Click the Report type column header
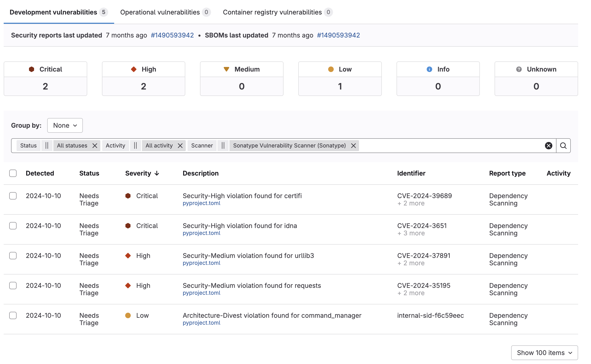Image resolution: width=591 pixels, height=364 pixels. pos(507,173)
